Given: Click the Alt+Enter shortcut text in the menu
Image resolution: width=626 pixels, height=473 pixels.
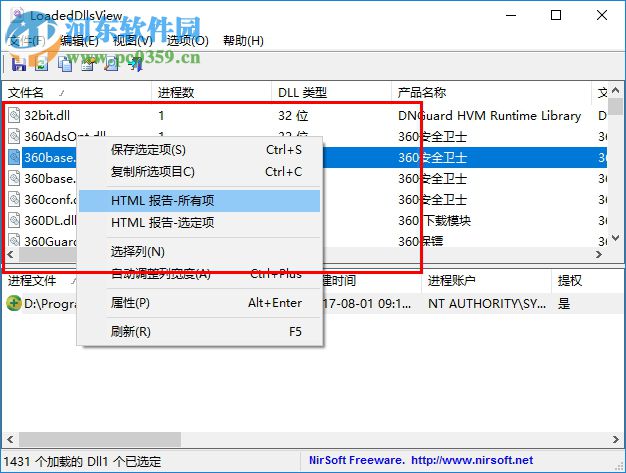Looking at the screenshot, I should (275, 303).
